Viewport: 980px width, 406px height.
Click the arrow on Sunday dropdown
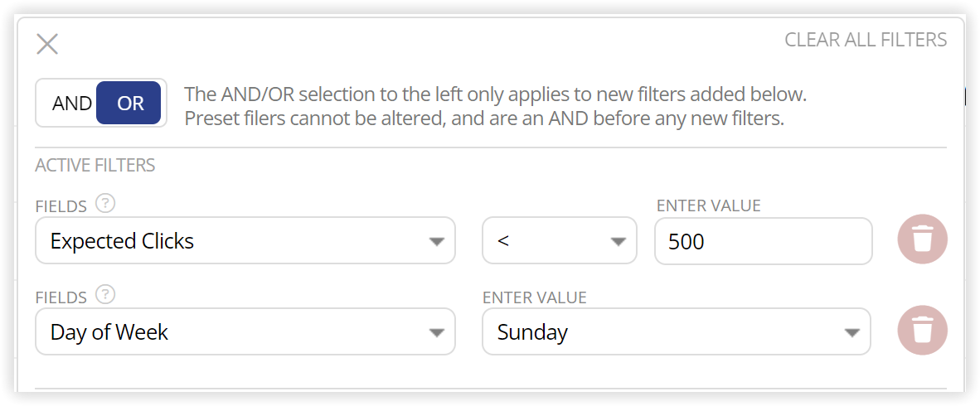tap(851, 333)
